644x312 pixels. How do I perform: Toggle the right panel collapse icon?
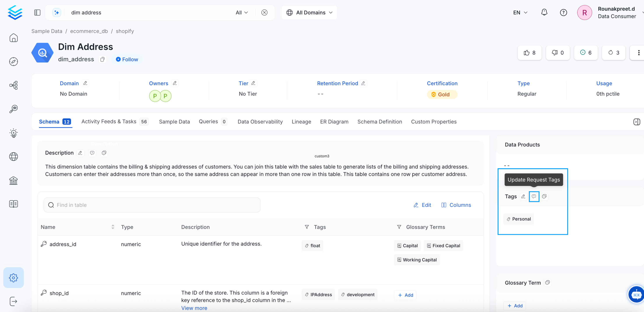point(637,122)
